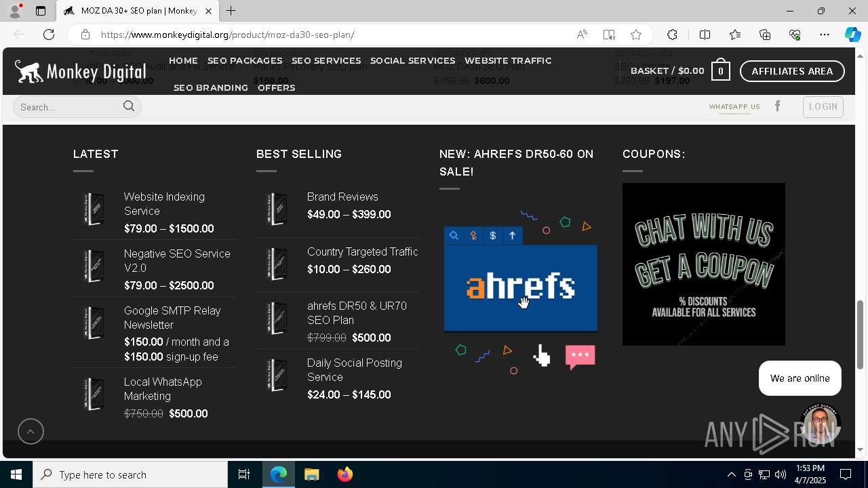Open Collections icon
The width and height of the screenshot is (868, 488).
tap(765, 35)
